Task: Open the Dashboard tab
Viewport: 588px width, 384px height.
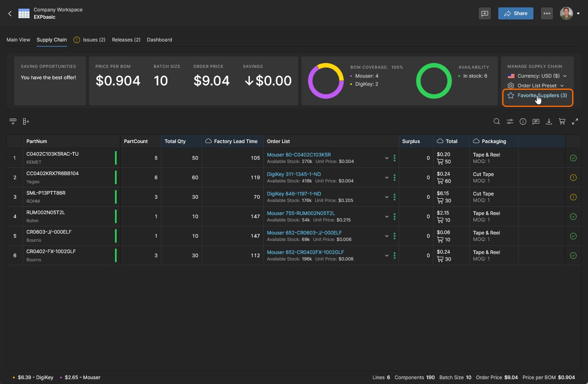Action: click(x=159, y=40)
